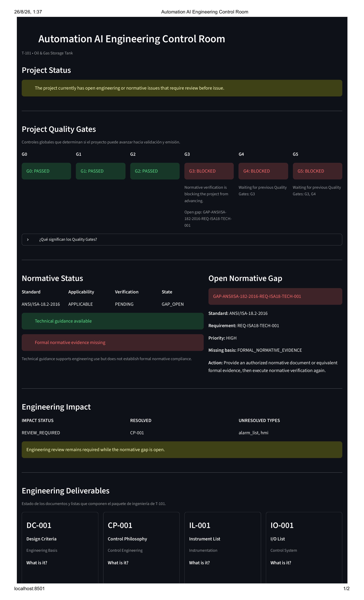This screenshot has width=364, height=600.
Task: Select the G4: BLOCKED gate badge
Action: pyautogui.click(x=263, y=171)
